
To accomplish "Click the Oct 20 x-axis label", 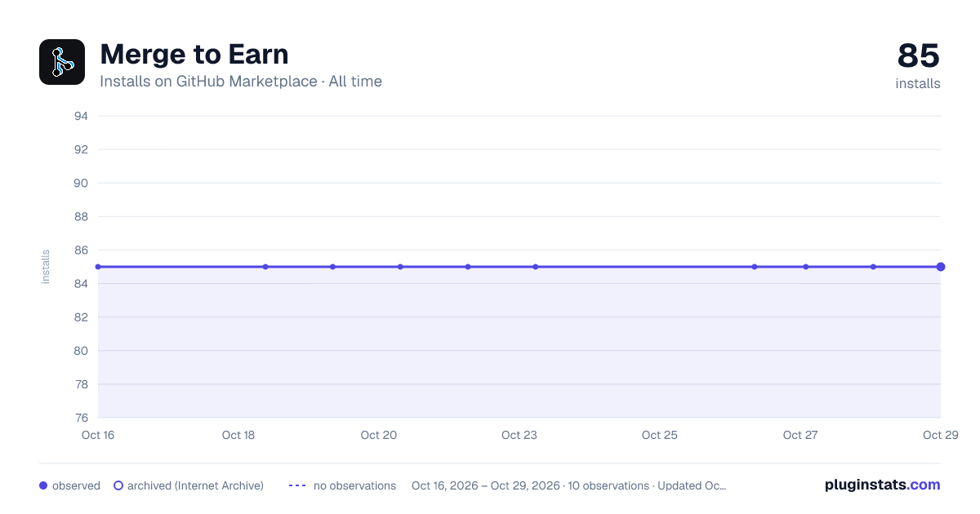I will pyautogui.click(x=379, y=436).
